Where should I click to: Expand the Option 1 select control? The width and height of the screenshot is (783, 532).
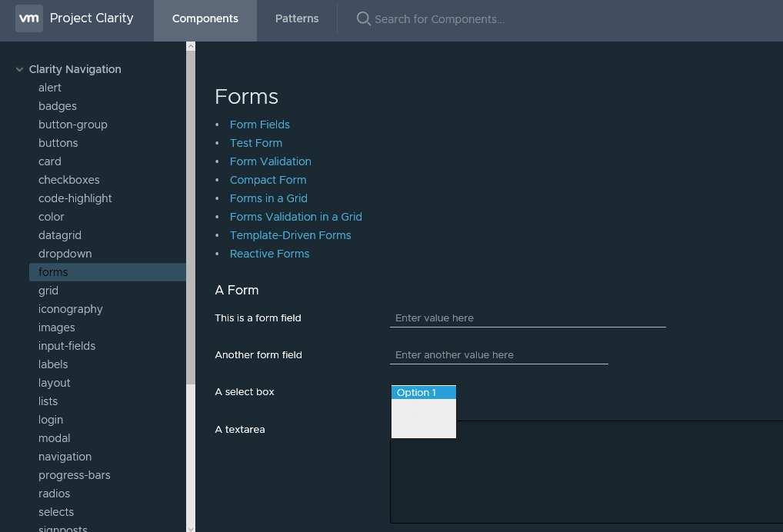(x=423, y=392)
